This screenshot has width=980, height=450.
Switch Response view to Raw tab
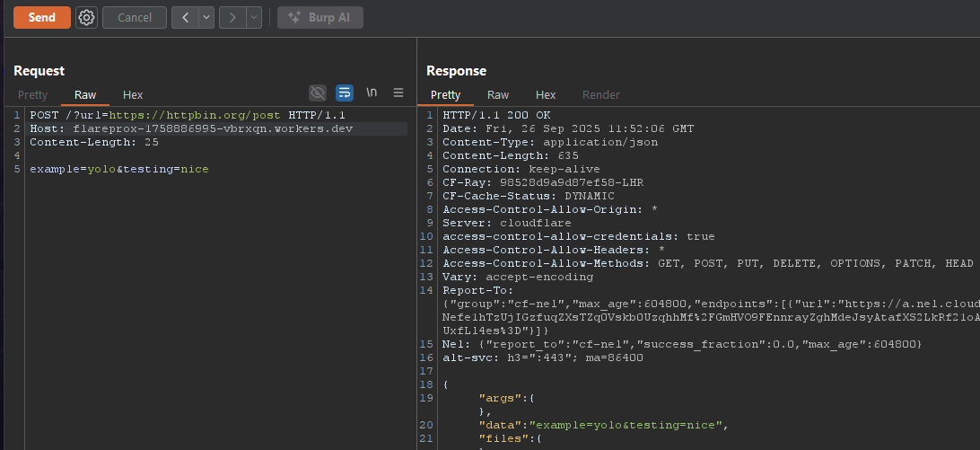coord(498,94)
